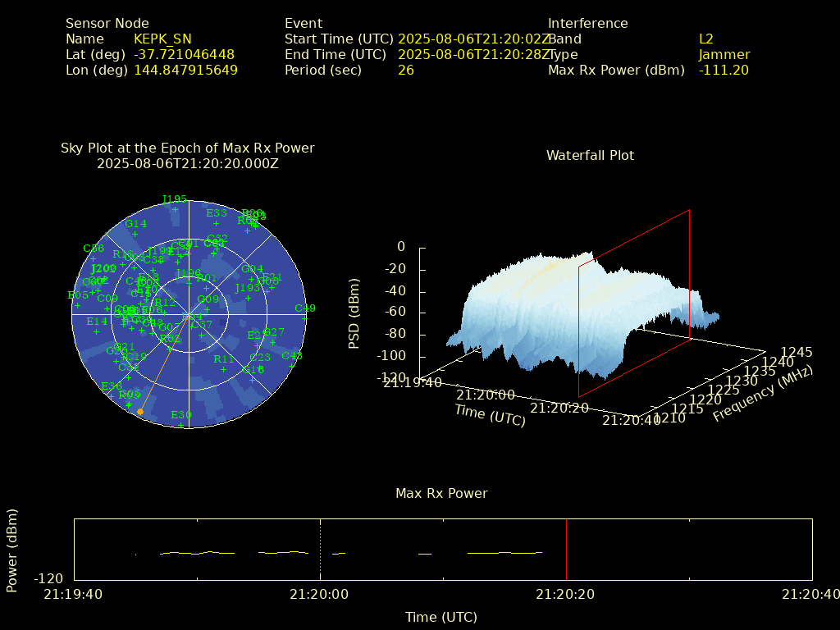840x630 pixels.
Task: Select satellite G14 marker on the sky plot
Action: coord(135,234)
